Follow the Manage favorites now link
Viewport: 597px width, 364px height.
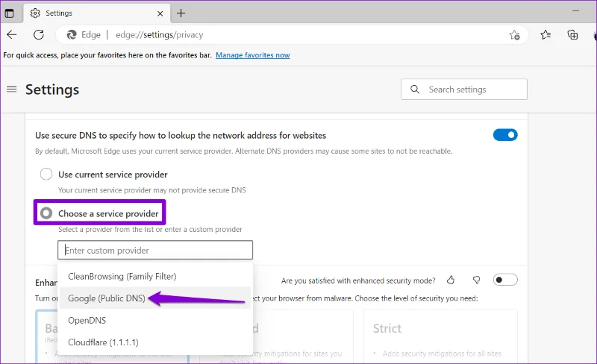[253, 55]
